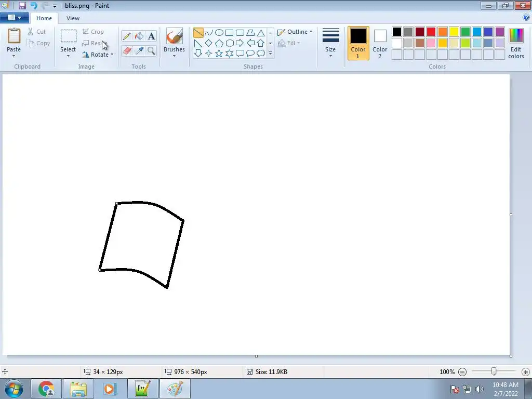Click the Undo arrow in quick access toolbar
The width and height of the screenshot is (532, 399).
point(34,5)
